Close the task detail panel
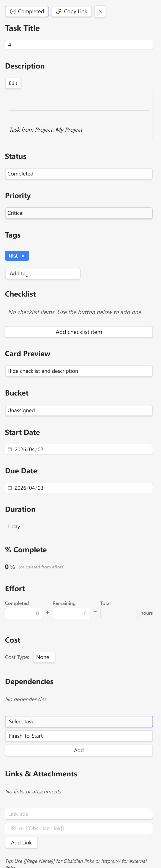The width and height of the screenshot is (161, 868). [x=100, y=11]
